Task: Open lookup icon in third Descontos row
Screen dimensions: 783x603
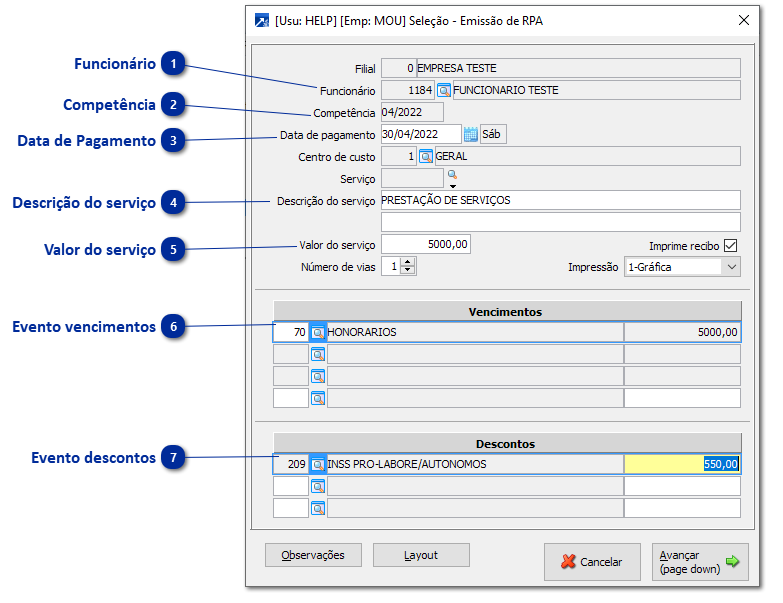Action: point(318,508)
